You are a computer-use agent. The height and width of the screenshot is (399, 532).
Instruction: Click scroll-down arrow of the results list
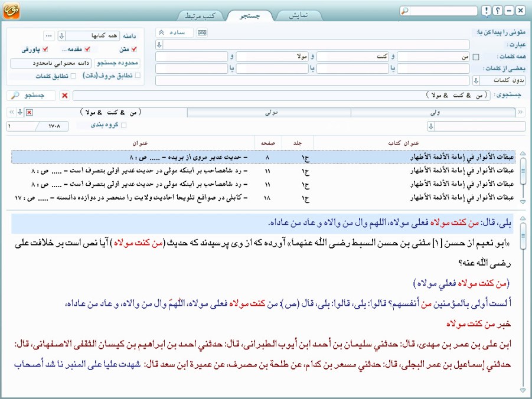pos(523,202)
